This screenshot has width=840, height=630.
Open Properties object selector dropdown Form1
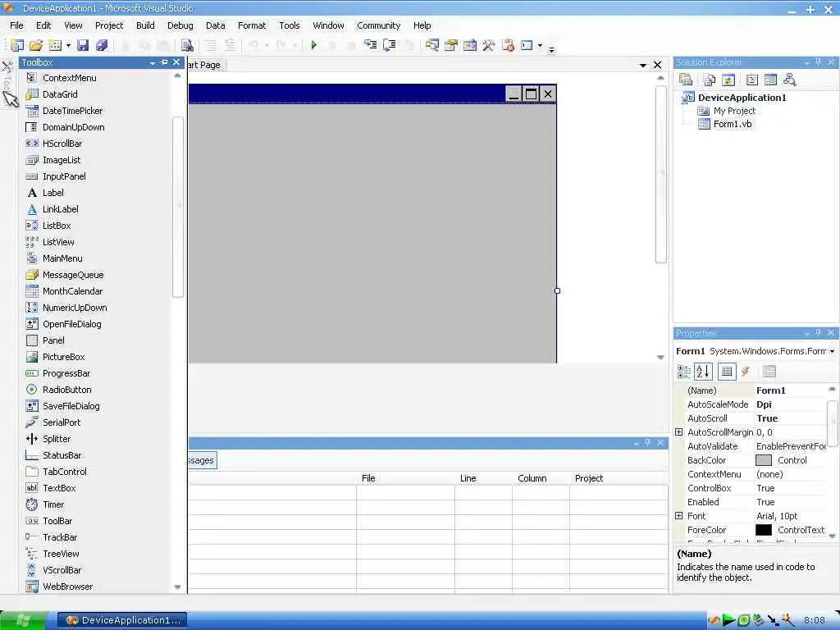(832, 351)
